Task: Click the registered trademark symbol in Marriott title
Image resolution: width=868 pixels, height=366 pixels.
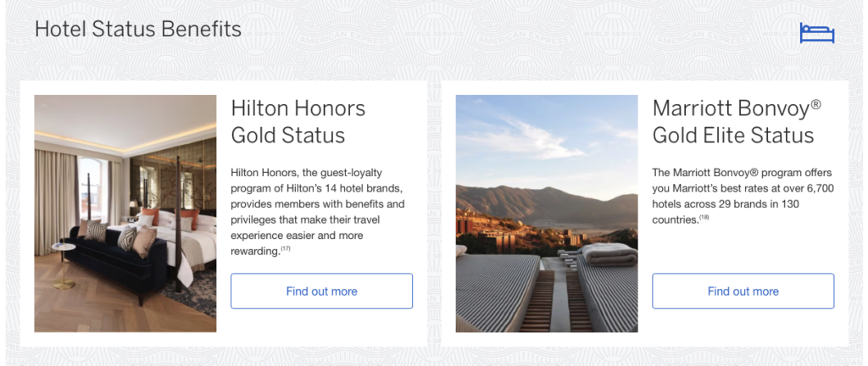Action: [815, 104]
